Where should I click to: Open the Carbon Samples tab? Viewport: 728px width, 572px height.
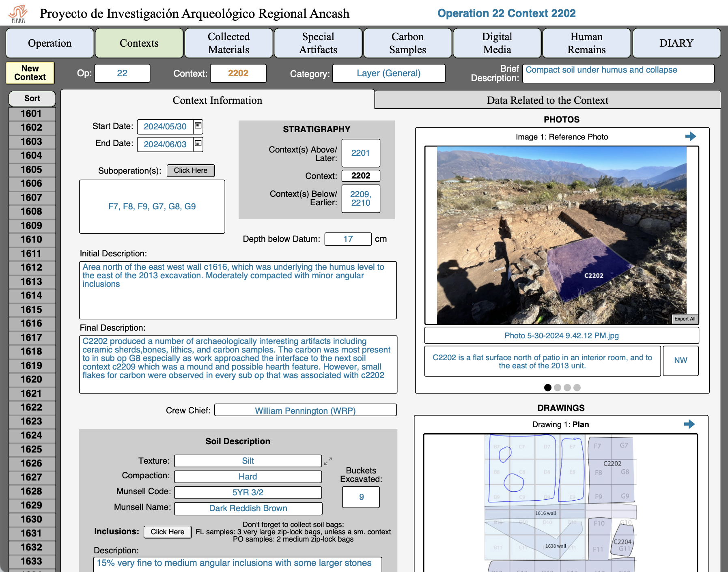click(407, 43)
